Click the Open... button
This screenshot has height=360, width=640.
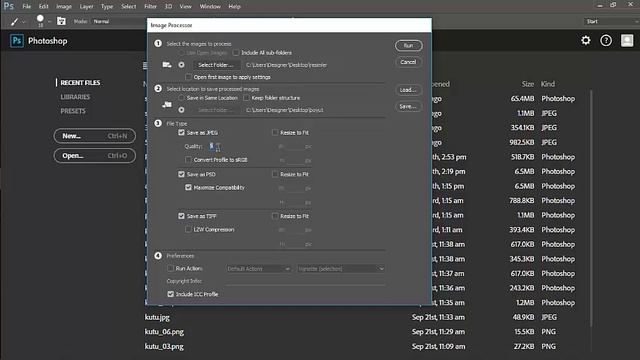pyautogui.click(x=95, y=156)
